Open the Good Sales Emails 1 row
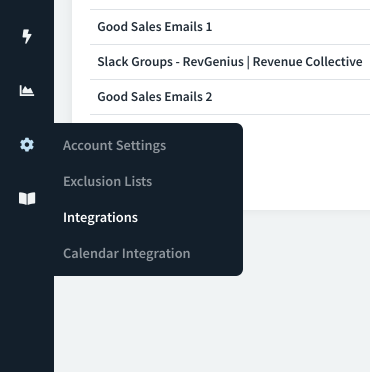370x372 pixels. point(230,27)
